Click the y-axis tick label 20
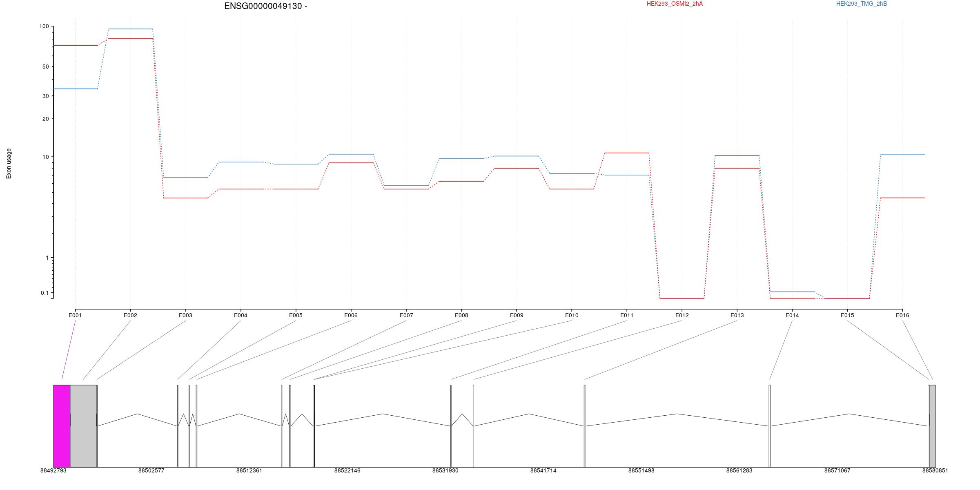Viewport: 980px width, 490px height. (45, 119)
